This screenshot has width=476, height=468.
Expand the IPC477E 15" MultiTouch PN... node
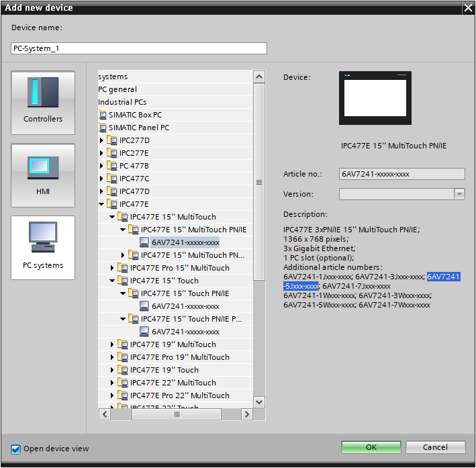tap(123, 255)
